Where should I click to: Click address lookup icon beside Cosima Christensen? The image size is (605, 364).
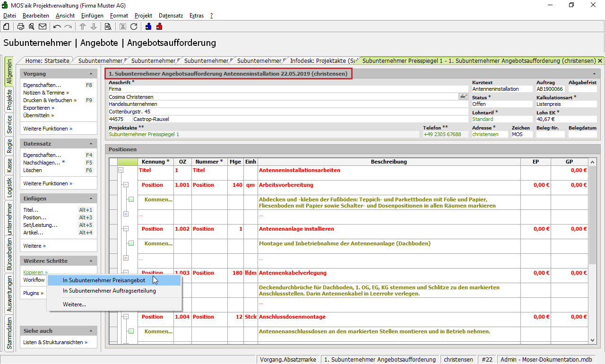tap(463, 96)
